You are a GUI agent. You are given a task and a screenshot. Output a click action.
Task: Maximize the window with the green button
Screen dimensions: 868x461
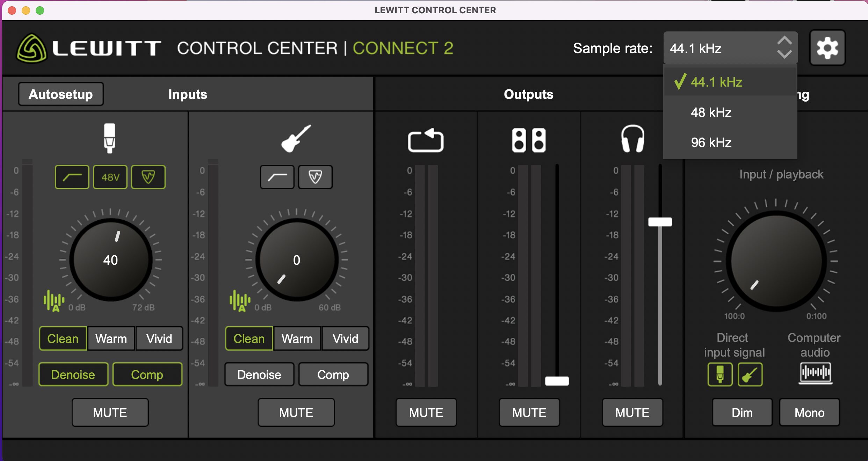tap(40, 10)
